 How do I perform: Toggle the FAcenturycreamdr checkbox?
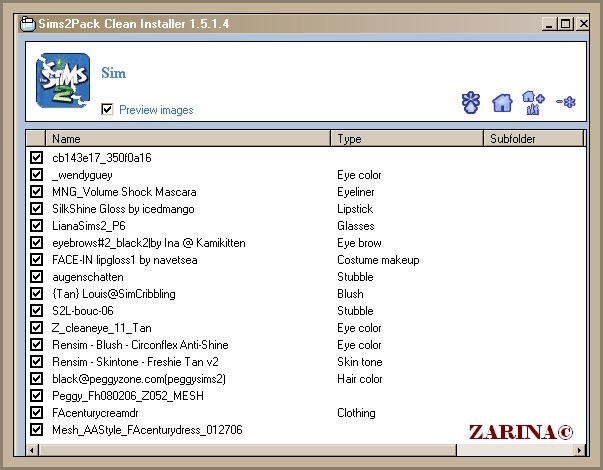(x=37, y=413)
